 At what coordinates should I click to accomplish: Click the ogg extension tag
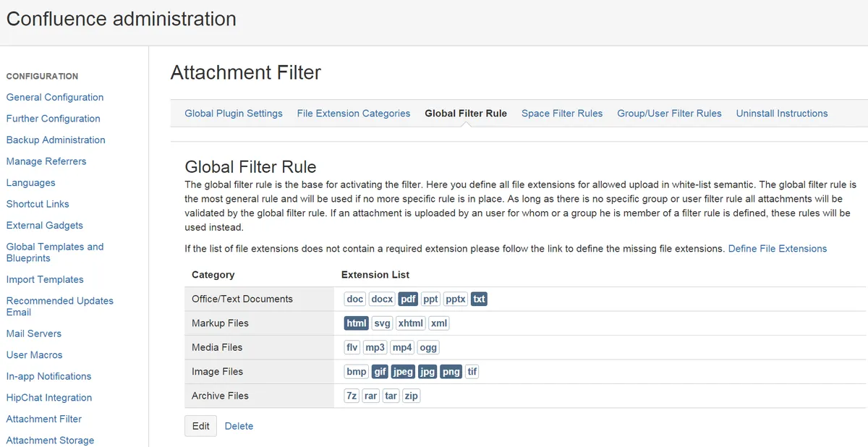[428, 347]
